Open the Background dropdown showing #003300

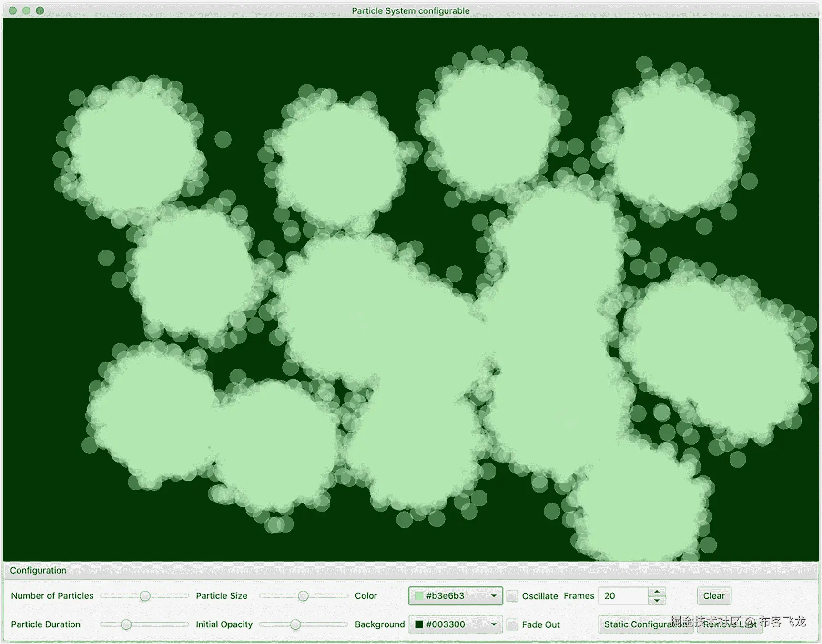click(493, 624)
